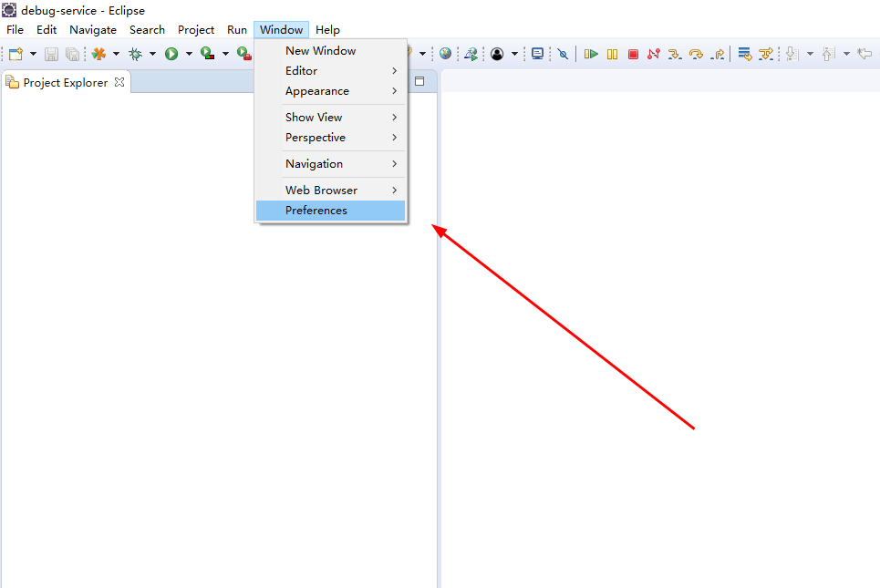The image size is (880, 588).
Task: Open the Debug dropdown arrow
Action: (152, 54)
